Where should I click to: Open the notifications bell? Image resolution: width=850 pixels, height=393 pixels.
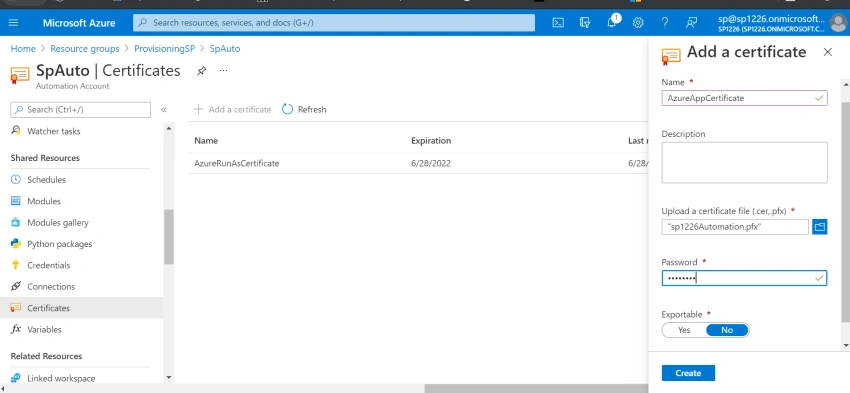[x=611, y=23]
